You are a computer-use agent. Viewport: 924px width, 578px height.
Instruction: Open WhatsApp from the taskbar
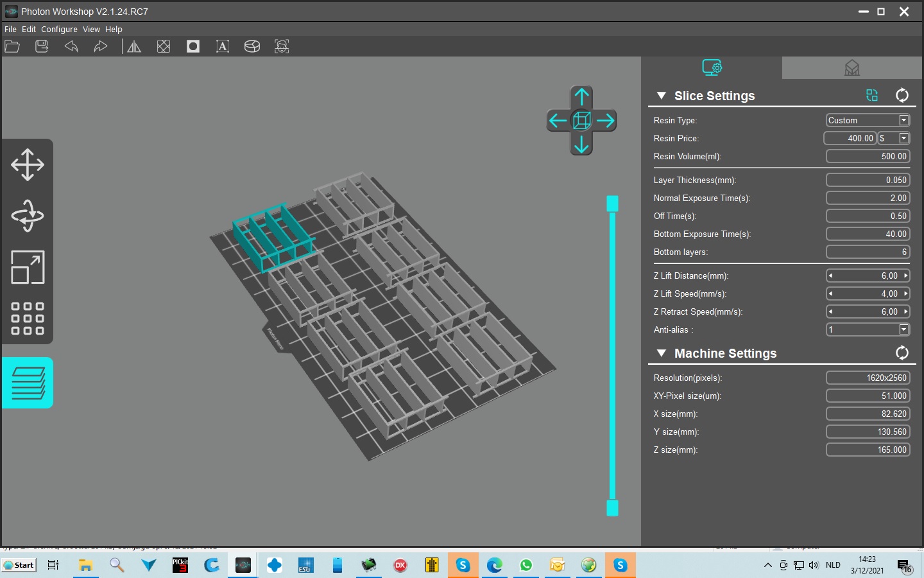click(x=526, y=565)
